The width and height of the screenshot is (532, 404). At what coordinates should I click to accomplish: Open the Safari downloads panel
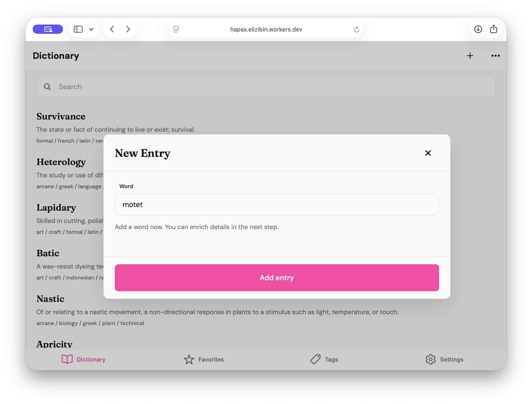click(x=478, y=29)
